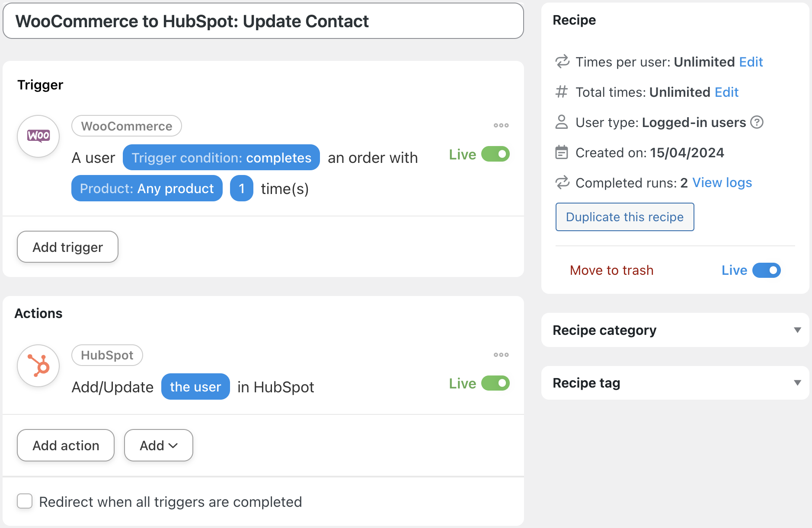
Task: Expand the Recipe tag panel
Action: coord(797,383)
